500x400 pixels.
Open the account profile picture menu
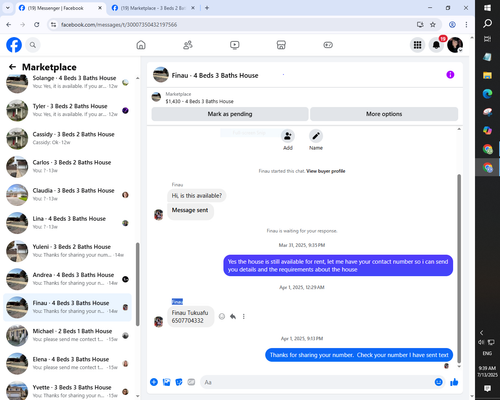point(455,45)
